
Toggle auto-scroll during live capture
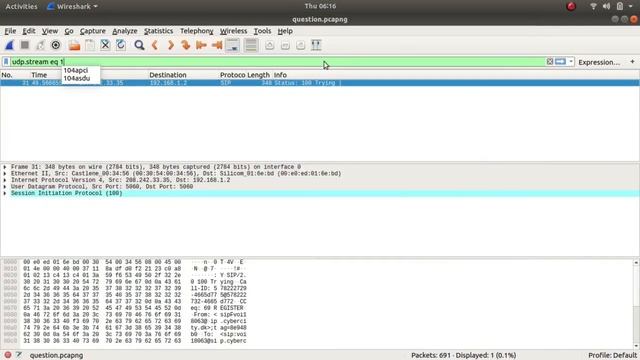pyautogui.click(x=233, y=45)
